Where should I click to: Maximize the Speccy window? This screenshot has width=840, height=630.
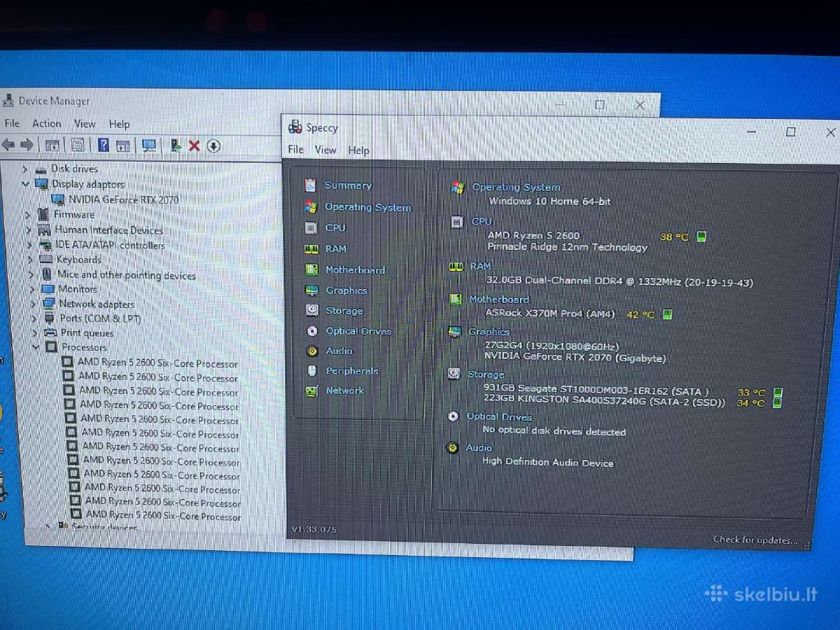[x=790, y=132]
